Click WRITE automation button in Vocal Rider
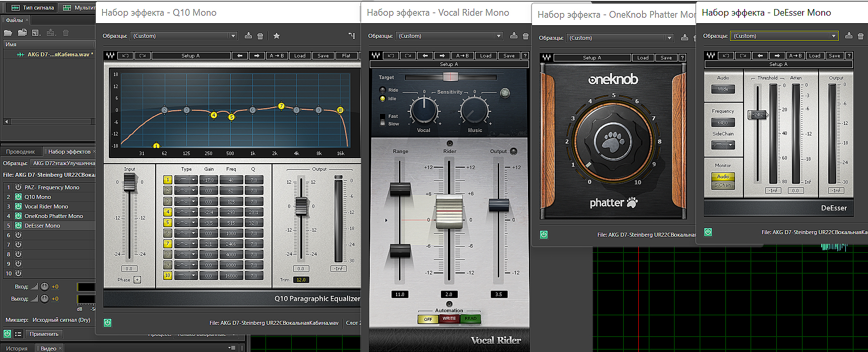The image size is (868, 352). coord(449,318)
